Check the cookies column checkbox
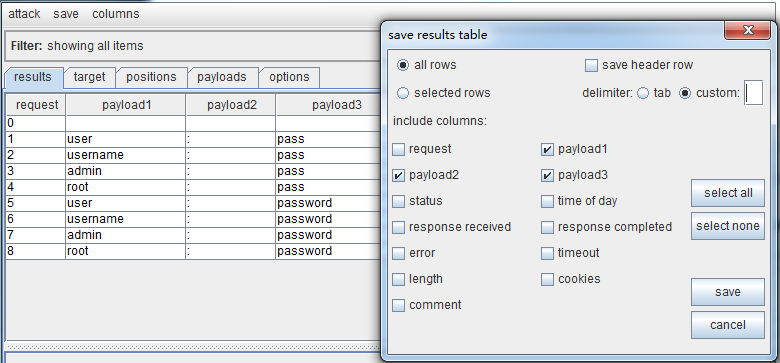 pyautogui.click(x=547, y=279)
